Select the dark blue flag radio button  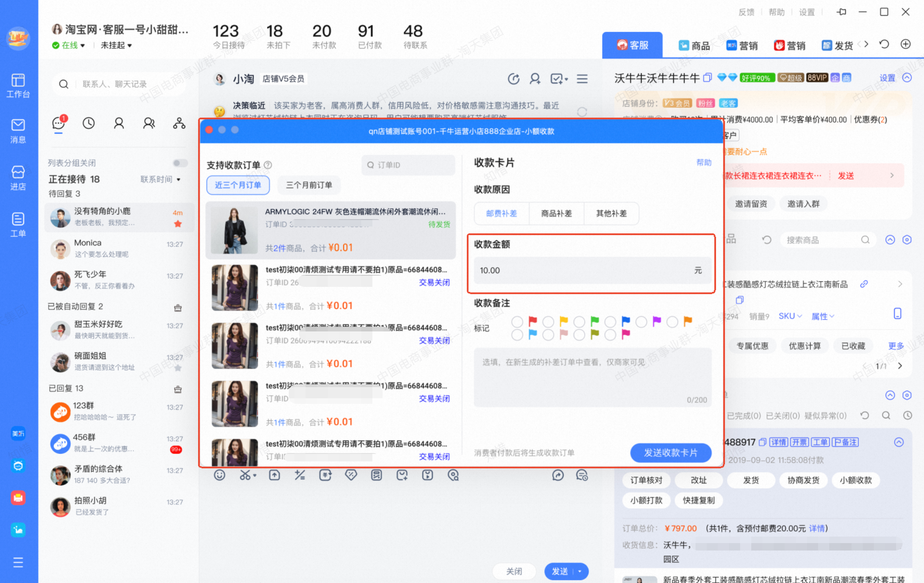tap(611, 322)
